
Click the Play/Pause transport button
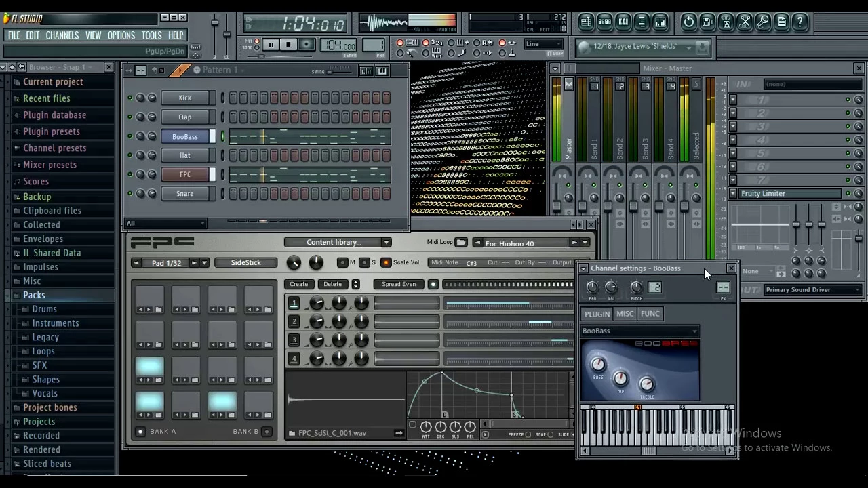pyautogui.click(x=271, y=45)
